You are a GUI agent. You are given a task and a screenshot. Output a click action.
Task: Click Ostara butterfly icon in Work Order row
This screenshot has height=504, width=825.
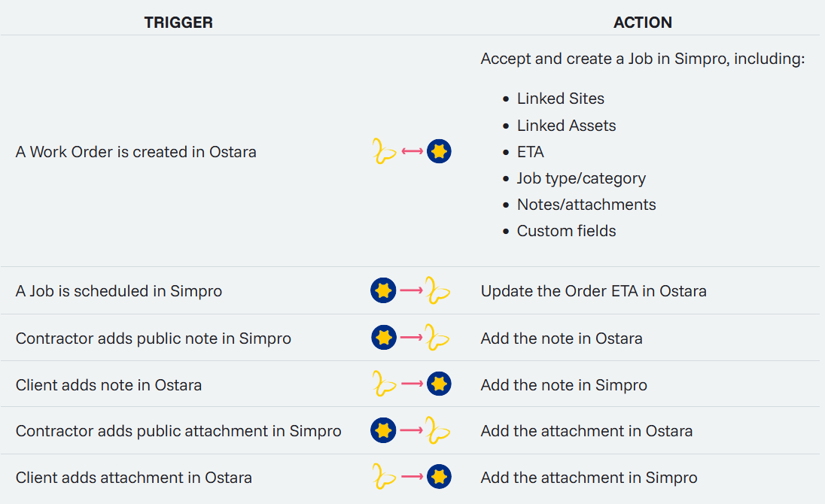(x=384, y=151)
